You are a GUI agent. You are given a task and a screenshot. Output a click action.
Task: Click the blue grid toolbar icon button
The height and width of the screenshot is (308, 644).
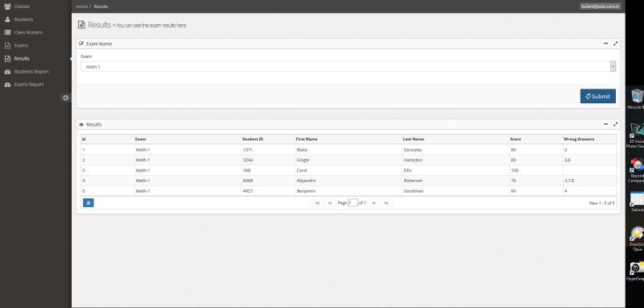point(89,202)
